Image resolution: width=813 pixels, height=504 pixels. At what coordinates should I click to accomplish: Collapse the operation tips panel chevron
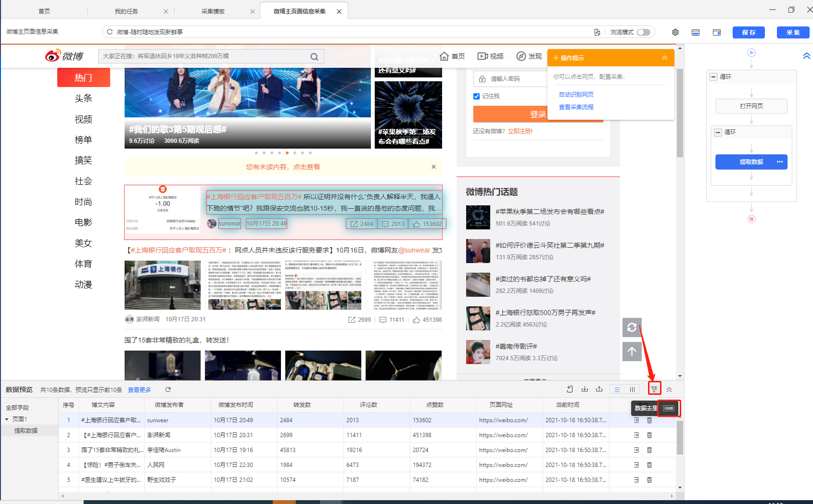(665, 58)
